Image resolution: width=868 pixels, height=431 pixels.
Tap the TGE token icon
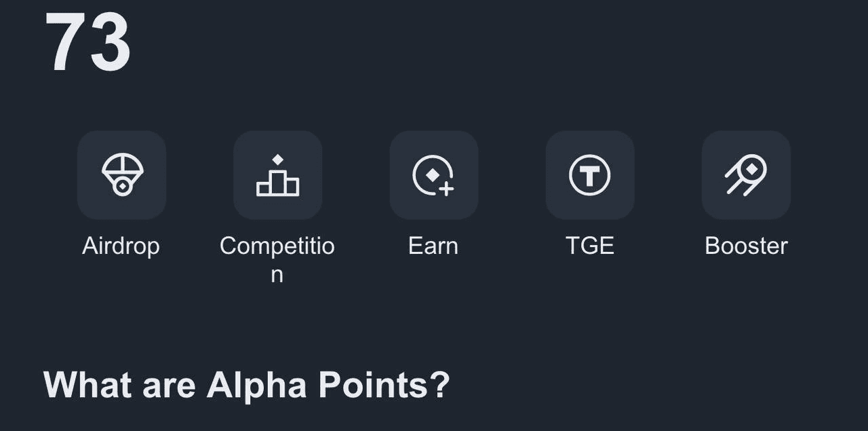click(x=589, y=175)
